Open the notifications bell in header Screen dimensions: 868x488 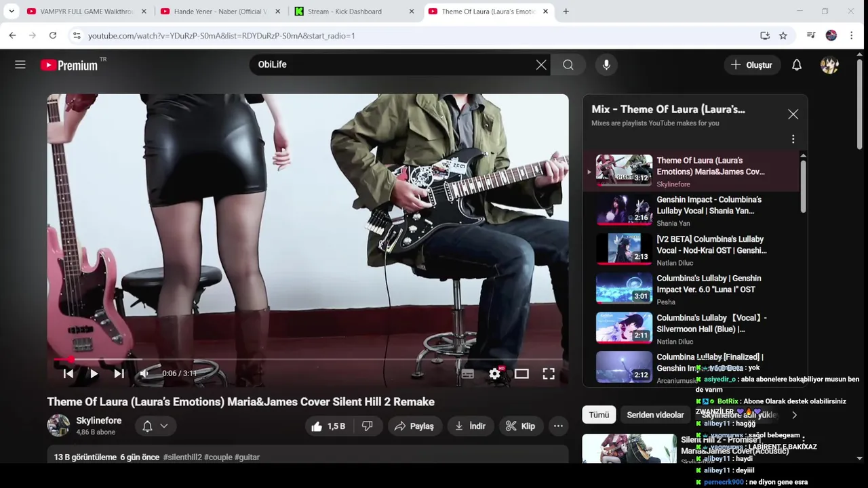pos(797,65)
